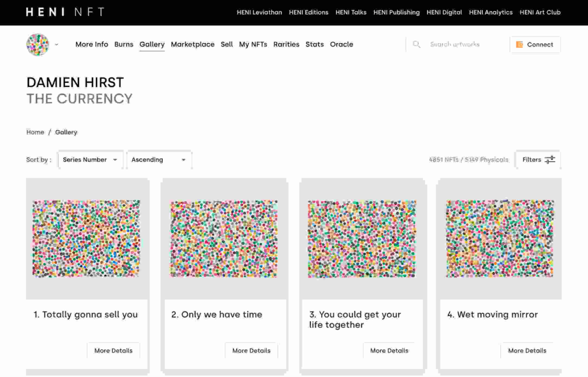Switch to the Marketplace tab
The image size is (588, 377).
click(x=193, y=44)
